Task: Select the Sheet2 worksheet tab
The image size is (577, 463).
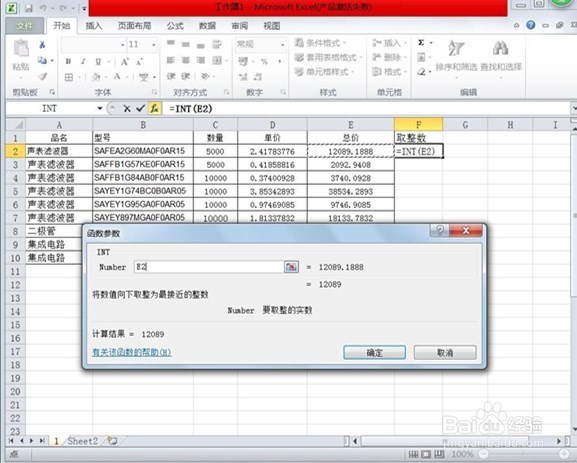Action: [83, 441]
